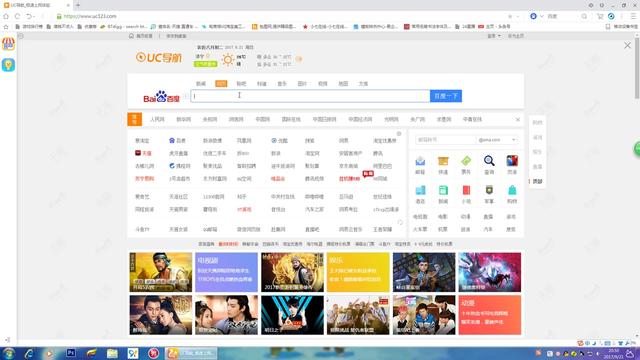
Task: Click the browser home button
Action: (x=6, y=16)
